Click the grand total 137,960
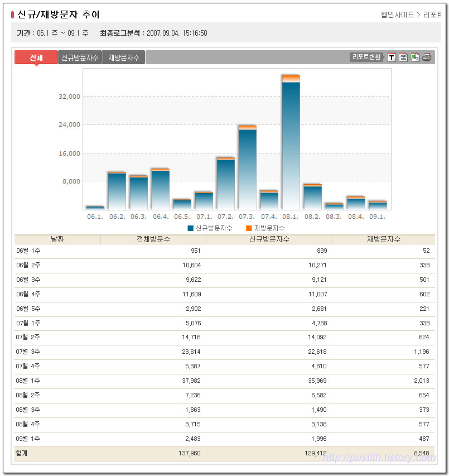Viewport: 449px width, 476px height. (190, 453)
